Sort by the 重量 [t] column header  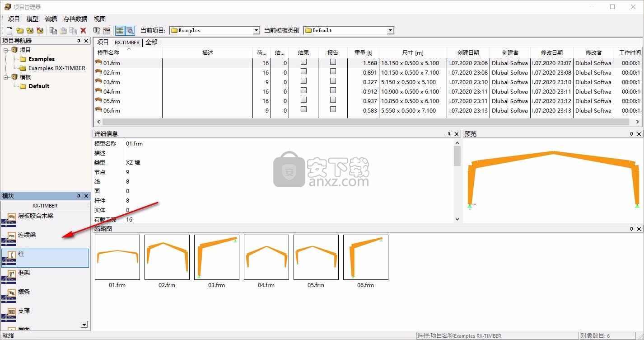[x=364, y=52]
